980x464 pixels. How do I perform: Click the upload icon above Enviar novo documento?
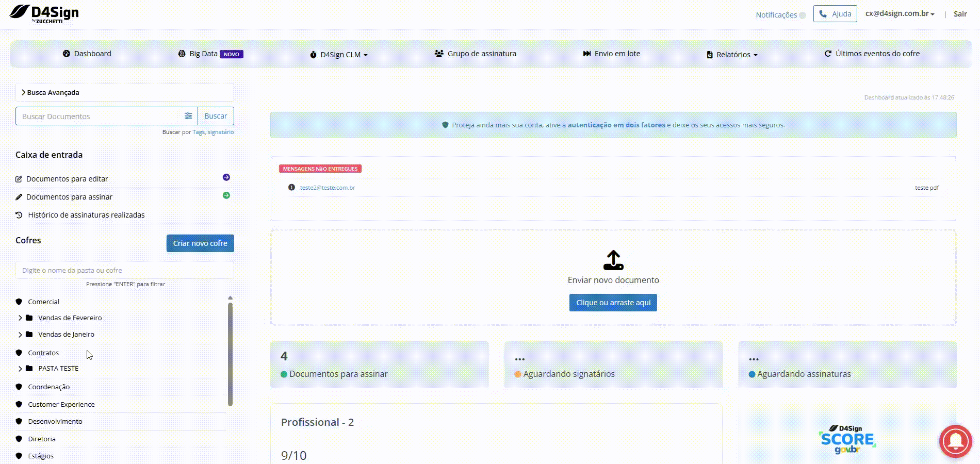[613, 260]
